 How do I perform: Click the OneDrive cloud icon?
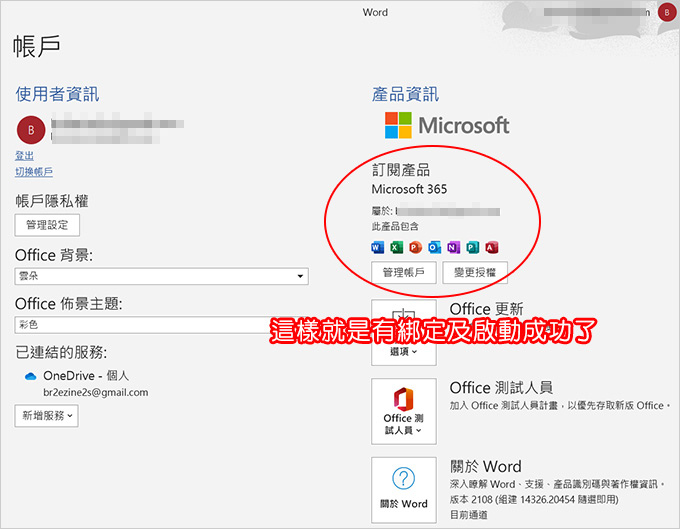click(x=30, y=376)
